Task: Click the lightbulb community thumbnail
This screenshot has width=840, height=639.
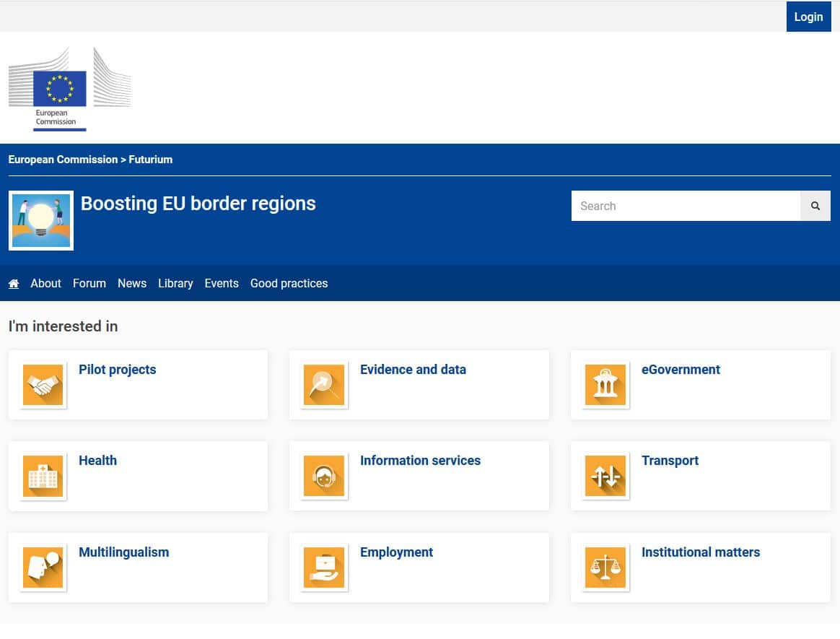Action: pyautogui.click(x=41, y=220)
